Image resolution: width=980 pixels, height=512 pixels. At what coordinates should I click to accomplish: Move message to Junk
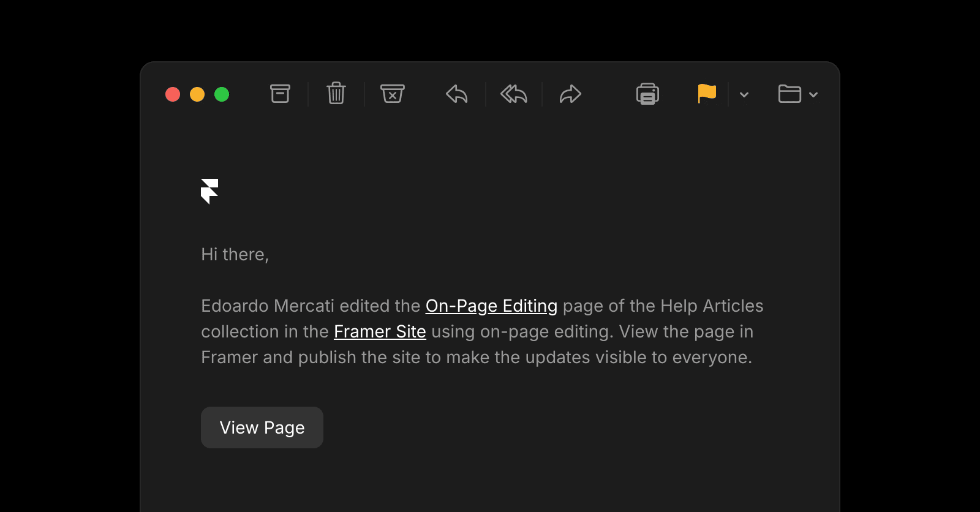pyautogui.click(x=393, y=94)
